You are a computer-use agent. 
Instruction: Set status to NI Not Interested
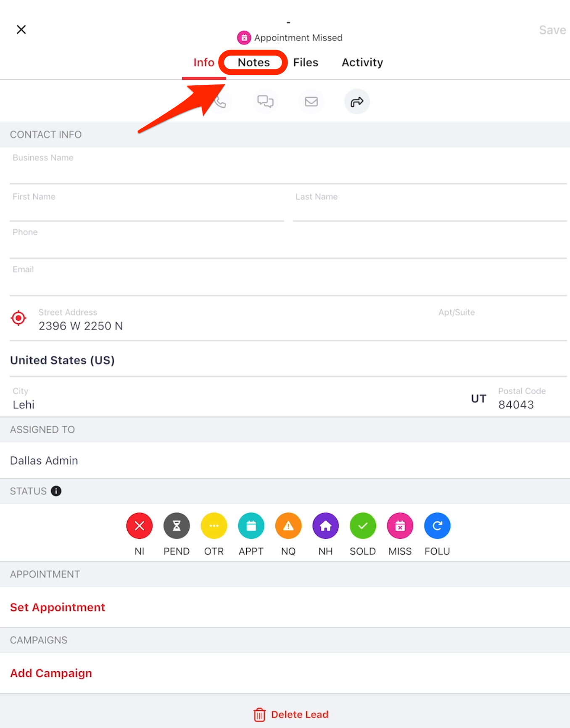[140, 526]
